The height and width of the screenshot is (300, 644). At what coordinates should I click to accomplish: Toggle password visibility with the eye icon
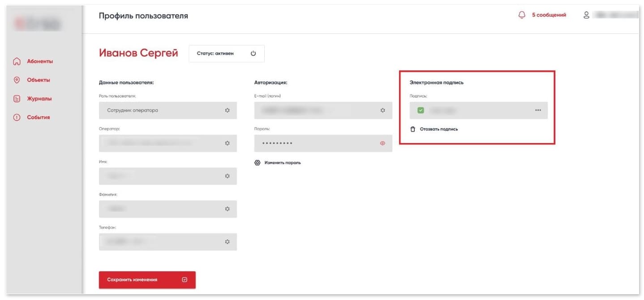382,143
